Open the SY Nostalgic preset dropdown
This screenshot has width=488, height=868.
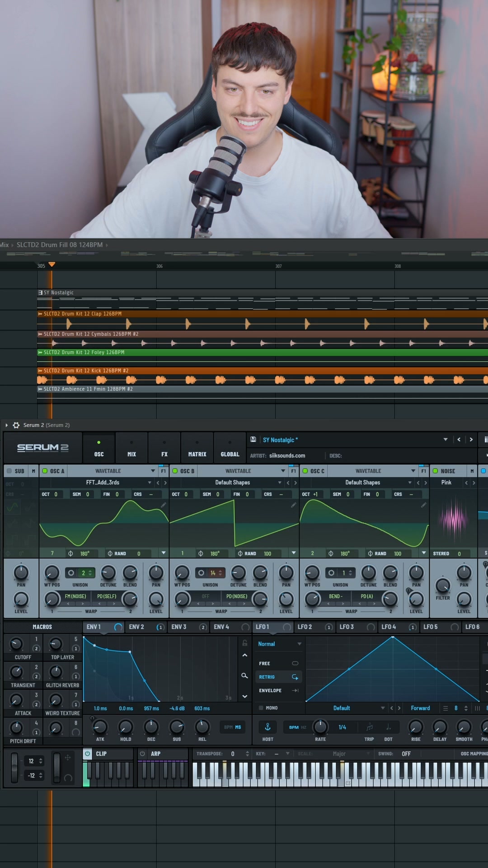click(x=446, y=439)
